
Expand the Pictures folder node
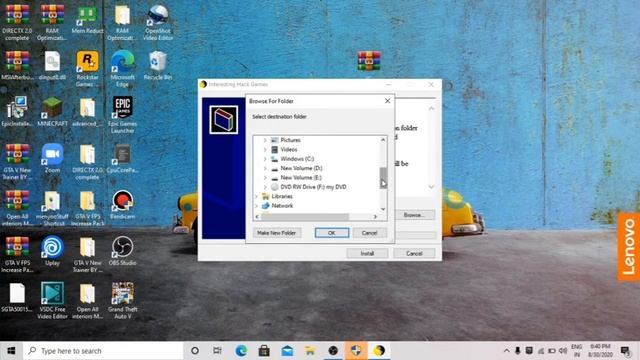point(265,140)
